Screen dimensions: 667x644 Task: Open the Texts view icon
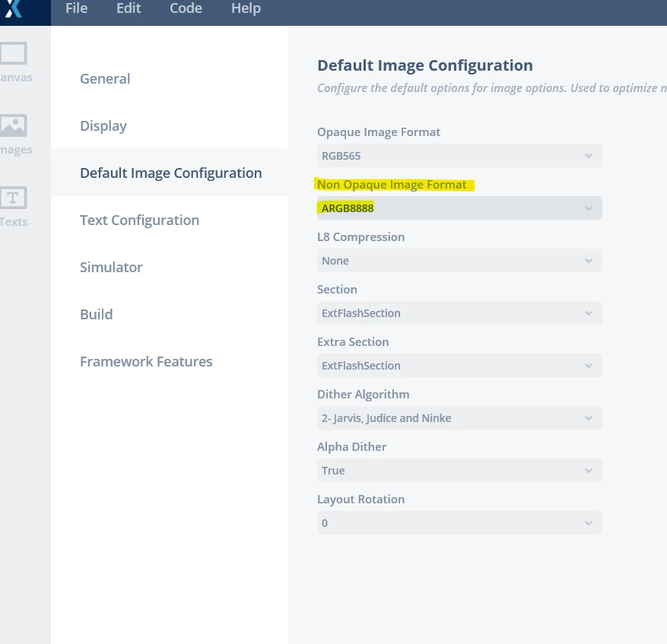14,198
